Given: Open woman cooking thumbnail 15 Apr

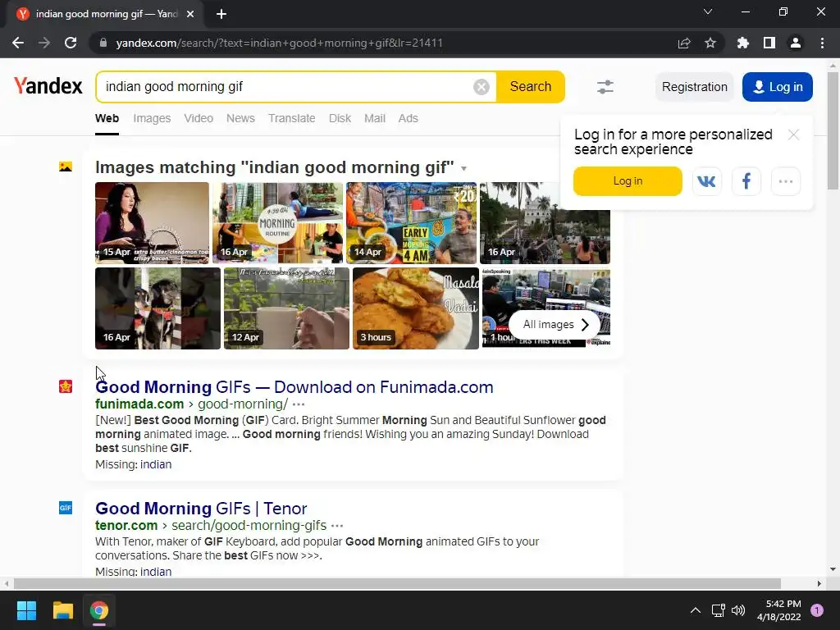Looking at the screenshot, I should tap(152, 223).
